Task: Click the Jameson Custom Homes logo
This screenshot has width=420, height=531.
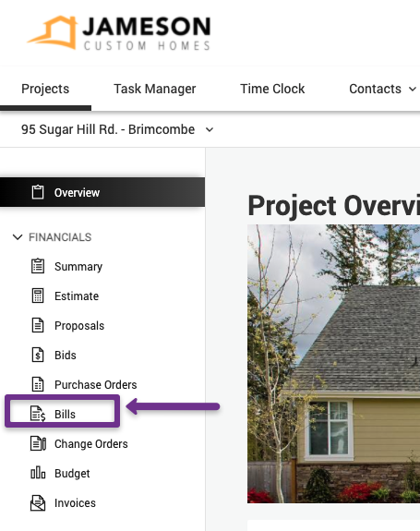Action: click(x=119, y=33)
